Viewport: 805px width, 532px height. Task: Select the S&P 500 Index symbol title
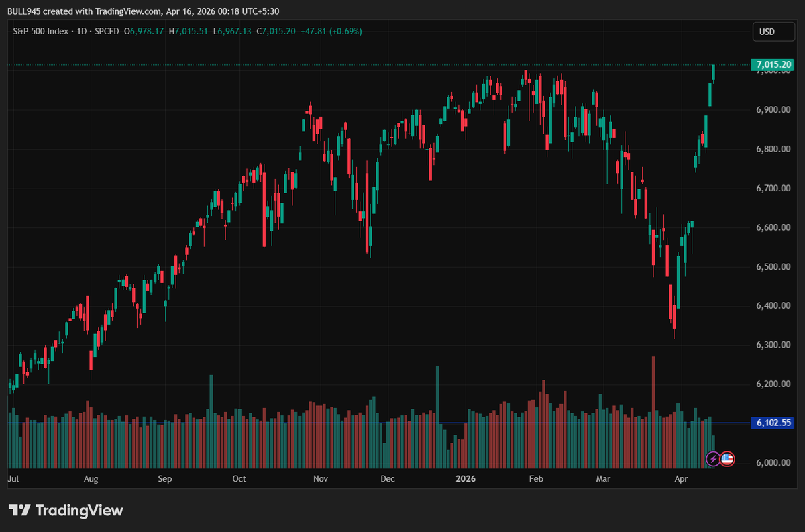[x=42, y=31]
